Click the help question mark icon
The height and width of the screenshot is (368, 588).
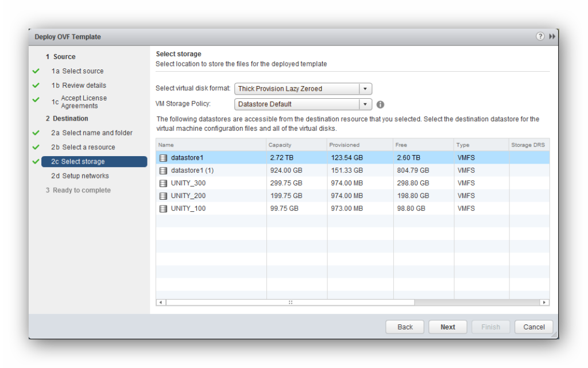(x=540, y=36)
